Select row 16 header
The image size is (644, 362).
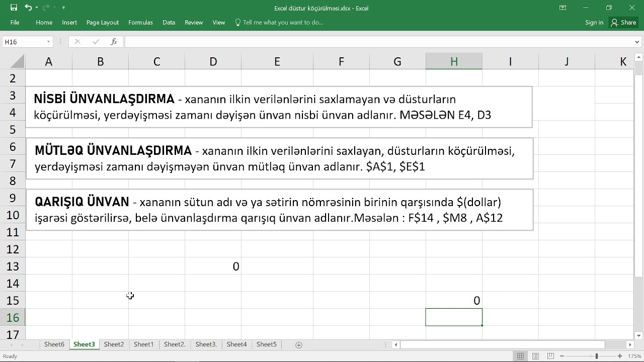click(13, 318)
